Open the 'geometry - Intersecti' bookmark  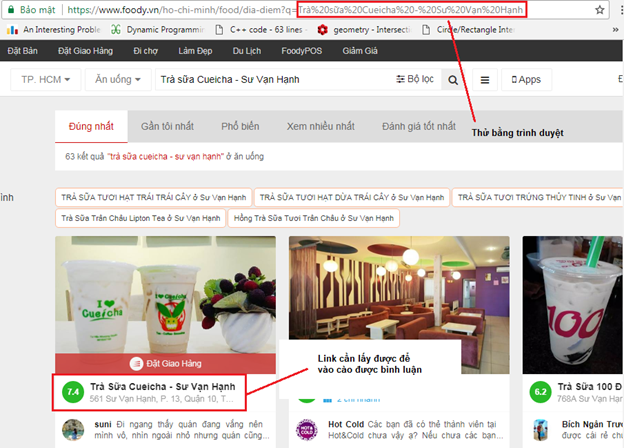(x=364, y=29)
